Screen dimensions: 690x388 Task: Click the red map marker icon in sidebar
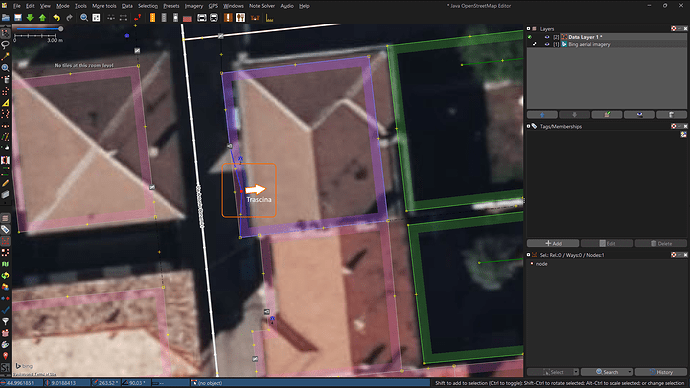pos(5,356)
